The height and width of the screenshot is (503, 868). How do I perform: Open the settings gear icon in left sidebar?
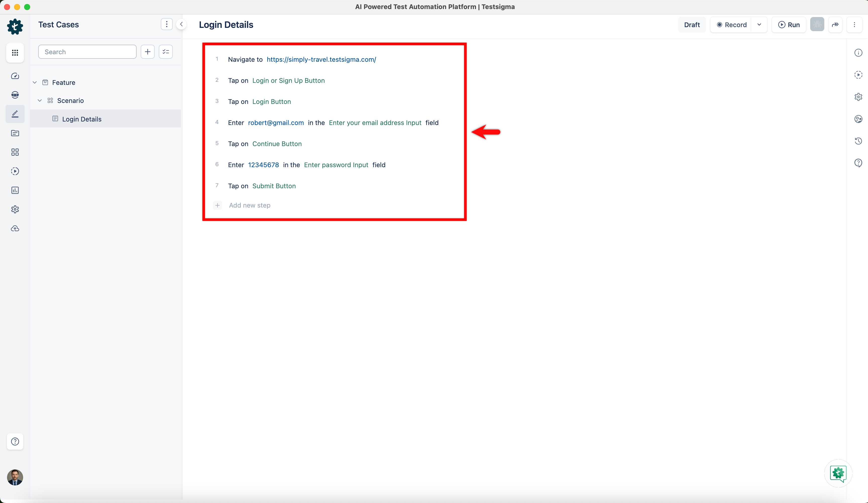pos(15,209)
